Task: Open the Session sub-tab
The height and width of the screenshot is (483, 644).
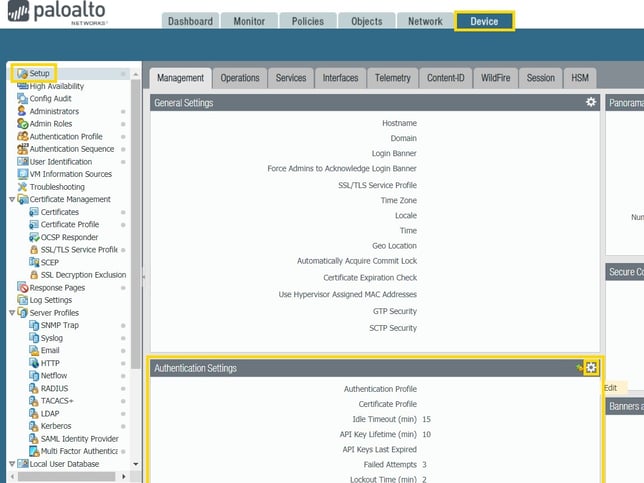Action: tap(540, 78)
